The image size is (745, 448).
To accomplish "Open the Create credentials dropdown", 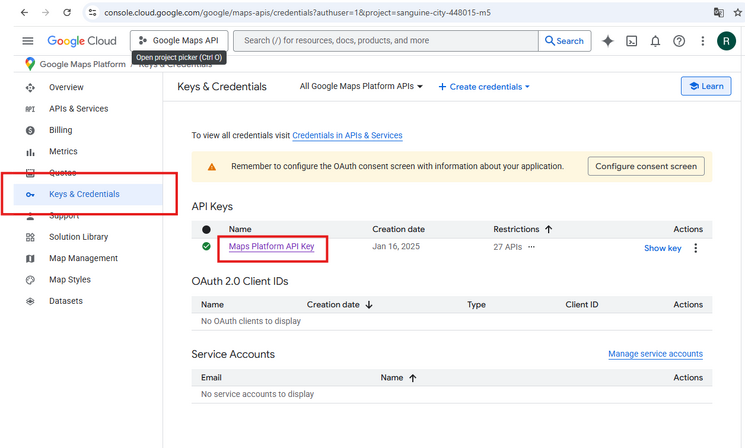I will pos(484,86).
